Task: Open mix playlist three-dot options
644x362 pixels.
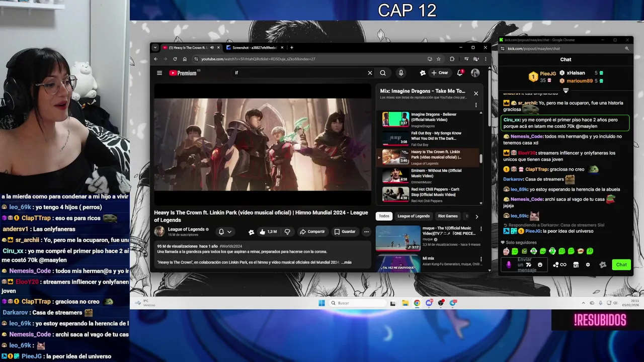Action: coord(476,105)
